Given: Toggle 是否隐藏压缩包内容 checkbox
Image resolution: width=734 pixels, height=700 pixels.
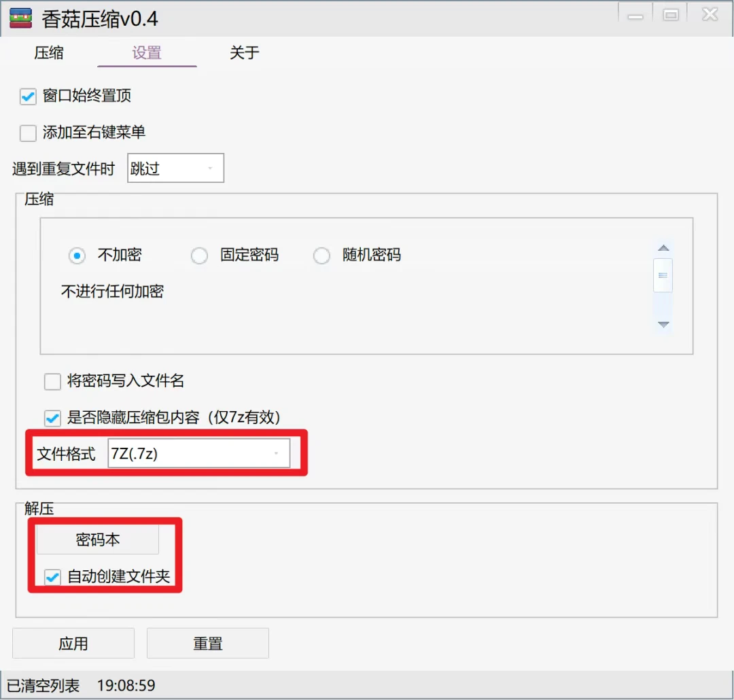Looking at the screenshot, I should (52, 417).
